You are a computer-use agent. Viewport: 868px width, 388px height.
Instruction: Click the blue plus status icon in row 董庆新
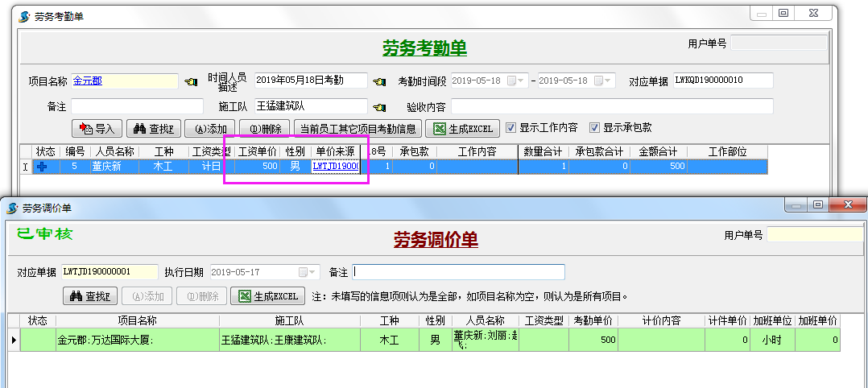pos(43,167)
